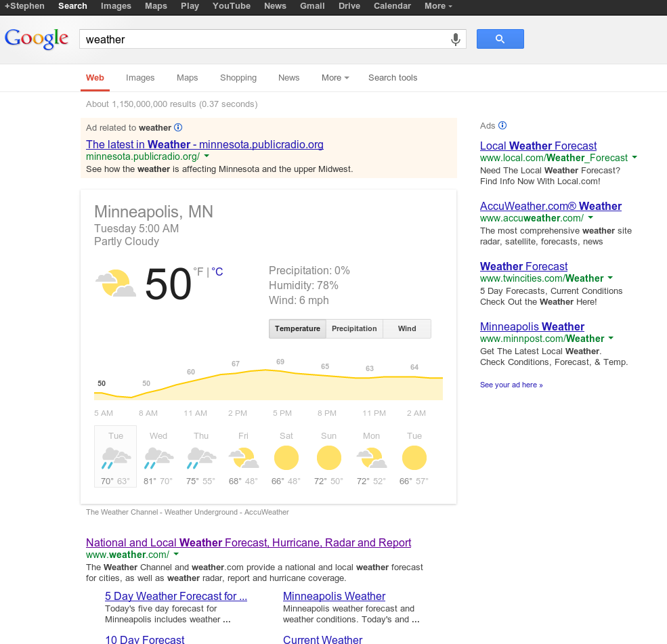Open The Weather Channel source link
667x644 pixels.
[x=122, y=512]
